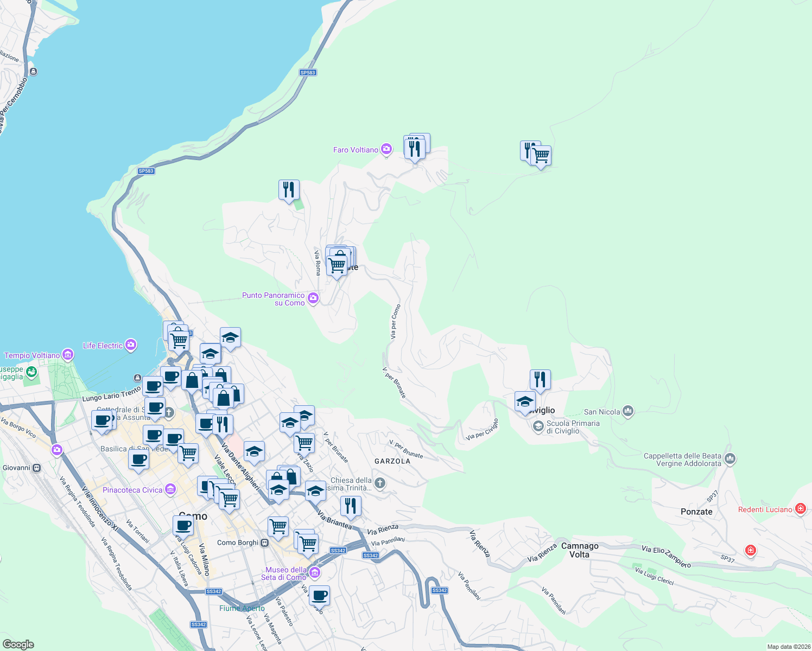The image size is (812, 651).
Task: Click the Pinacoteca Civica museum pin
Action: point(170,489)
